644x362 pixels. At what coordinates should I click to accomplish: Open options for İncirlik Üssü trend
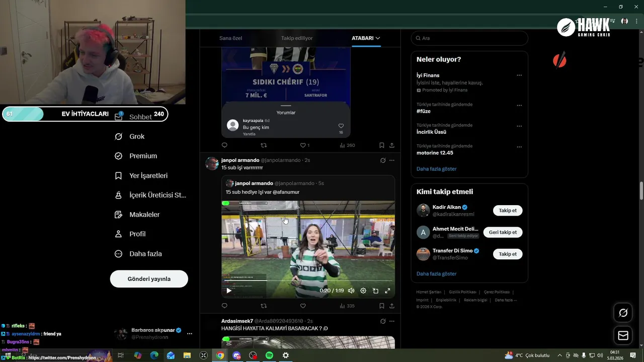[x=519, y=126]
